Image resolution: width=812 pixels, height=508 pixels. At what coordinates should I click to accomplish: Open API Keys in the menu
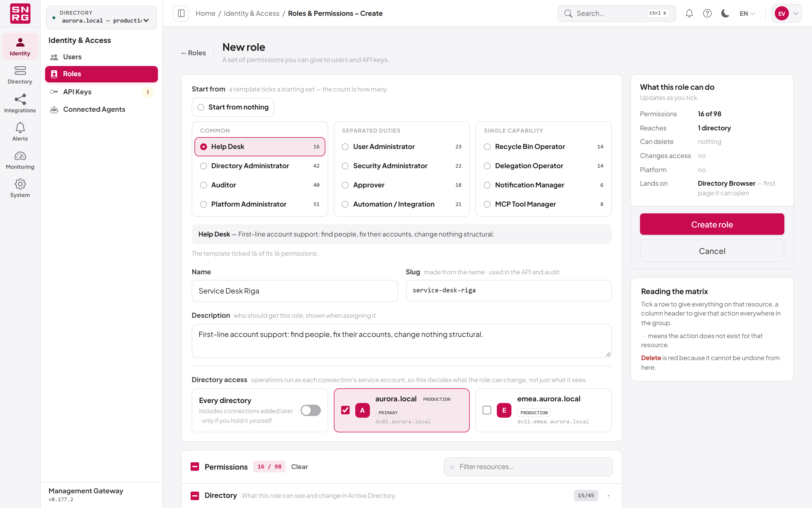(x=101, y=92)
